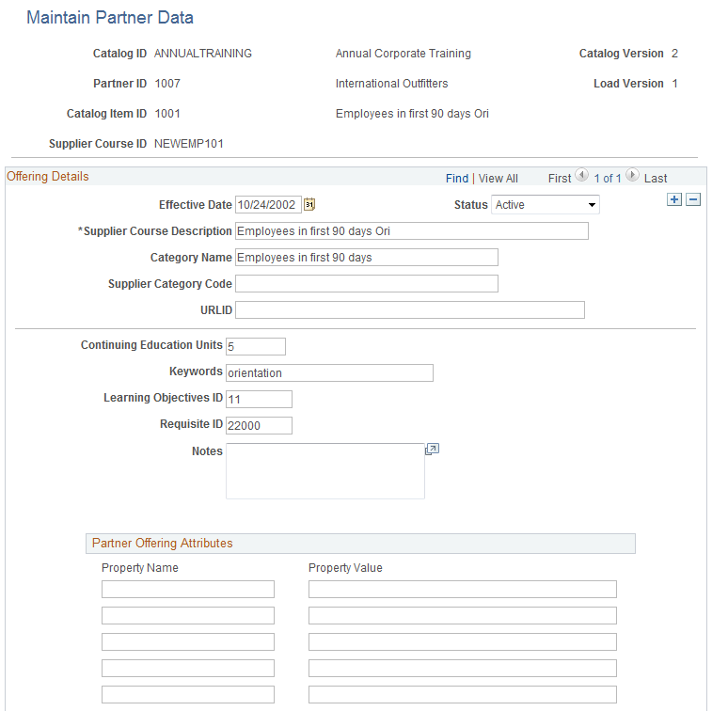Focus the fifth Property Value field
The width and height of the screenshot is (728, 711).
point(463,694)
